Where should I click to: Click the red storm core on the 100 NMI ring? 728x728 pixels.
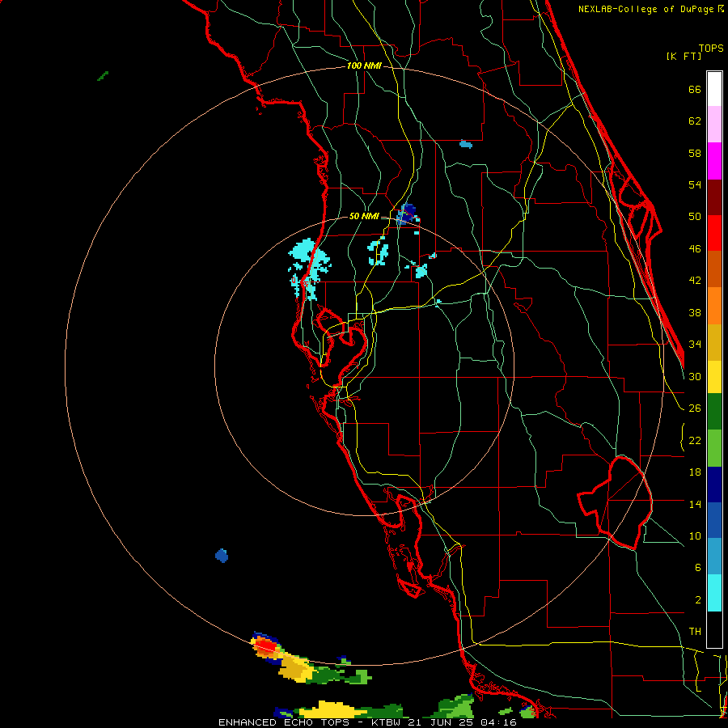pos(265,645)
